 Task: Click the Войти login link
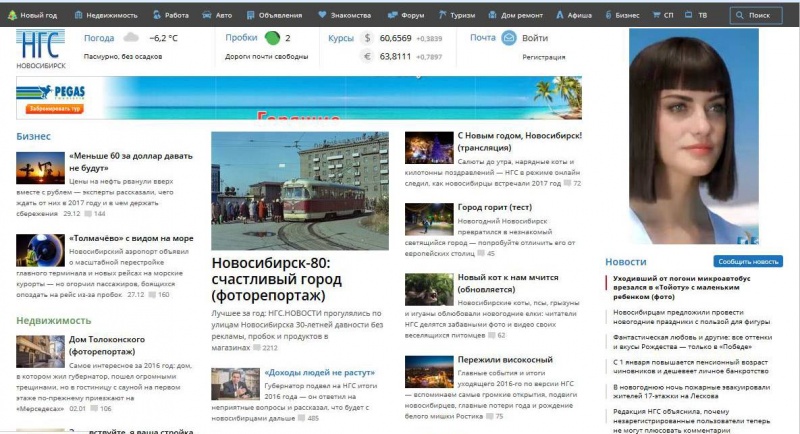click(535, 38)
